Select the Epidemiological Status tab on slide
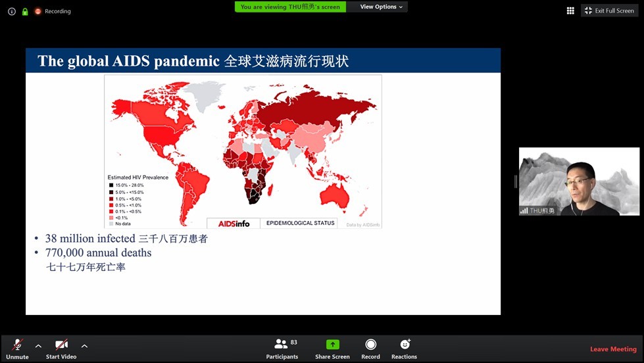The width and height of the screenshot is (644, 363). [x=299, y=223]
